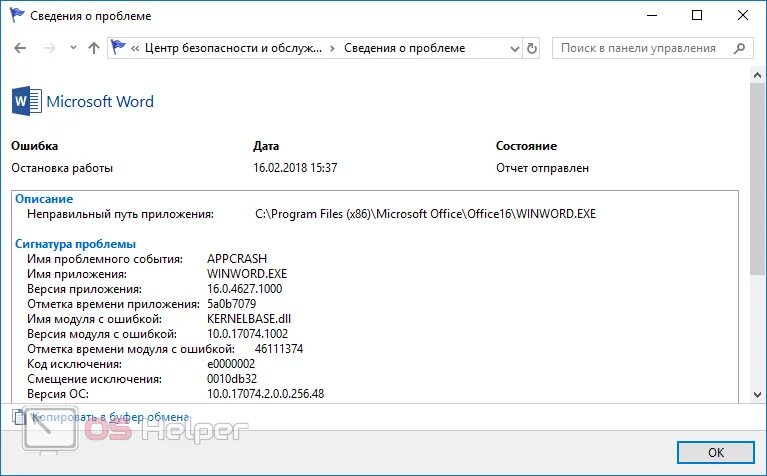Click the Сигнатура проблемы section header
Screen dimensions: 767x476
[75, 244]
